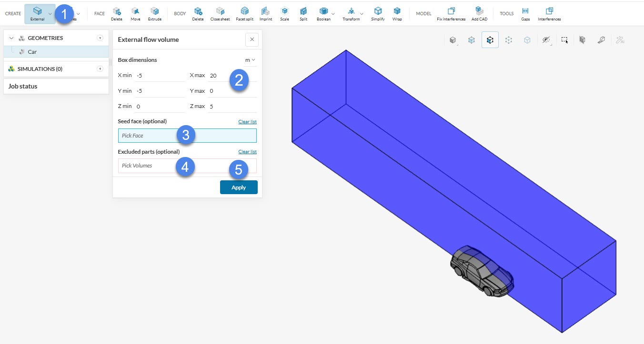Open the render mode cube icon in viewer
The image size is (644, 344).
[x=453, y=40]
